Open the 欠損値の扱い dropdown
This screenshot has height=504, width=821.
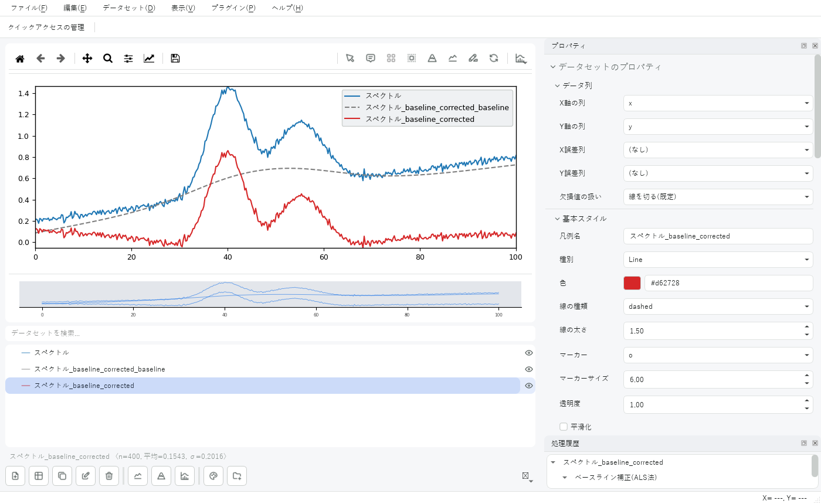718,197
